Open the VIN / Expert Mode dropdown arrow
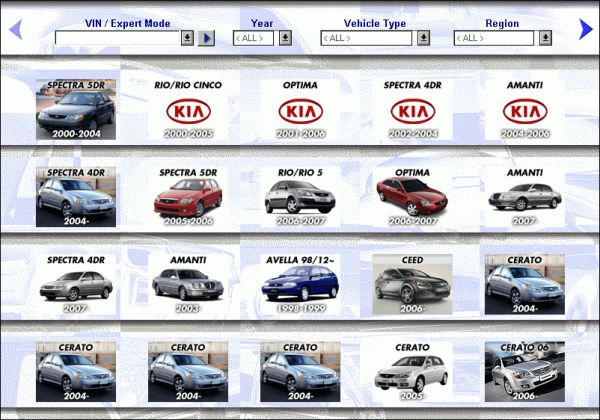 point(187,38)
